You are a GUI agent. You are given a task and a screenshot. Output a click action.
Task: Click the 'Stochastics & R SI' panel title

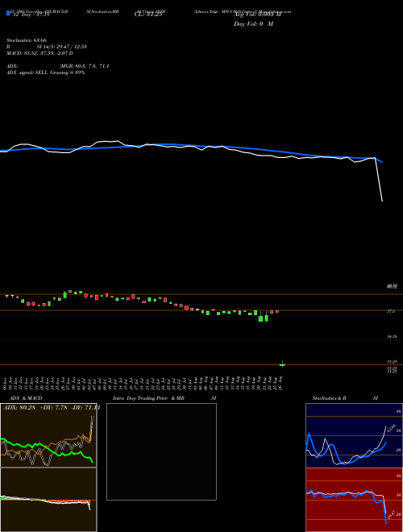(x=345, y=398)
